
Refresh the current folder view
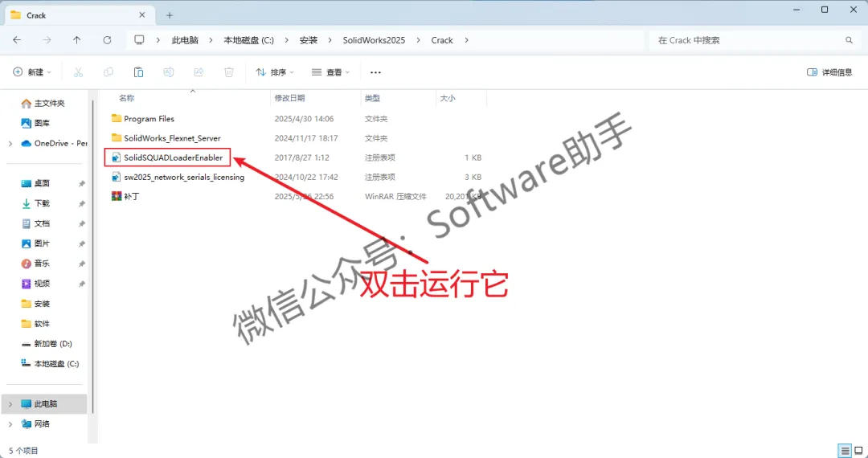[108, 40]
